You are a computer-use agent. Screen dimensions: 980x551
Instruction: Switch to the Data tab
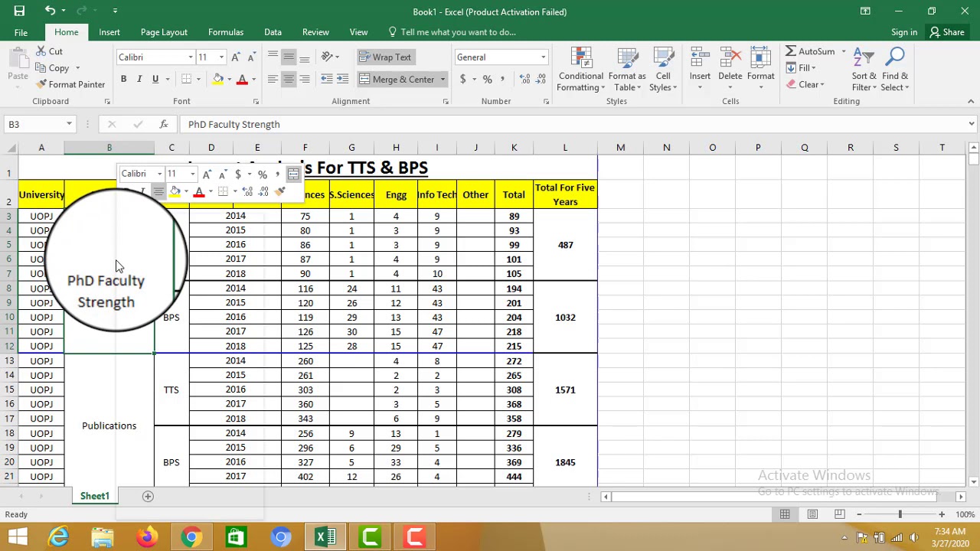[x=273, y=32]
